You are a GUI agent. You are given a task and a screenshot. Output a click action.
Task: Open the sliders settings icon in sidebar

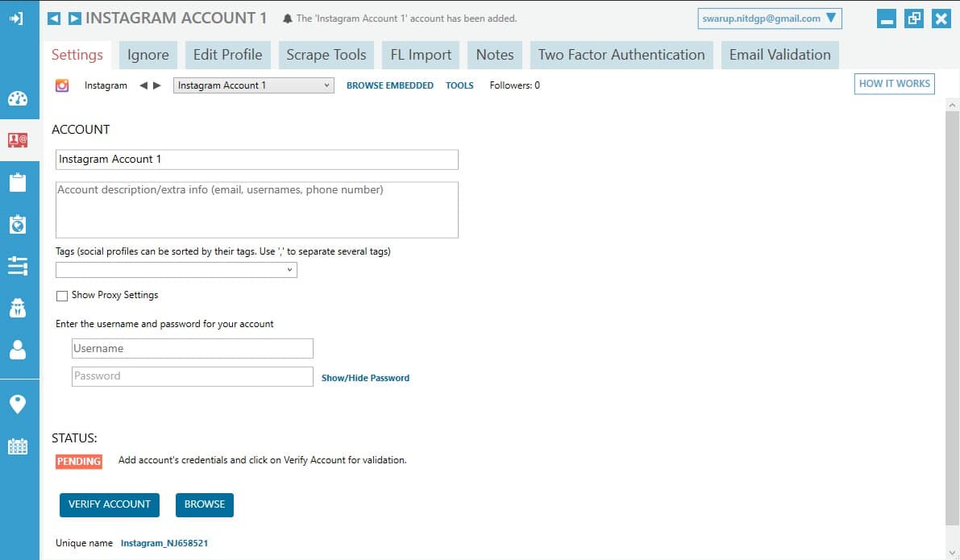18,266
